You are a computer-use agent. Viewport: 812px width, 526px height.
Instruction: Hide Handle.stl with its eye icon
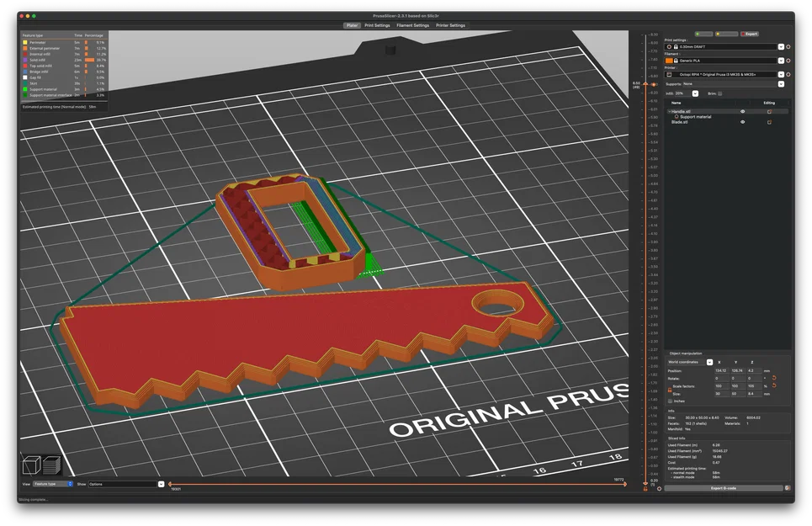pos(743,111)
